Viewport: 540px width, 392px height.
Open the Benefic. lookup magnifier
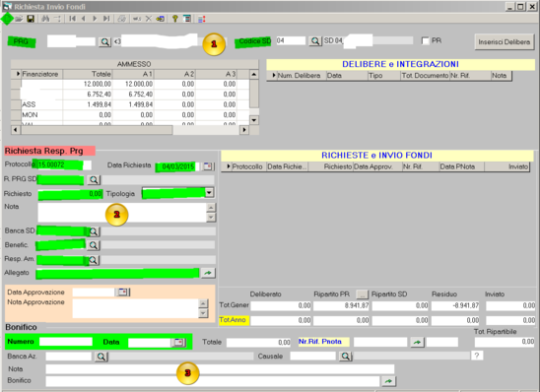point(93,245)
